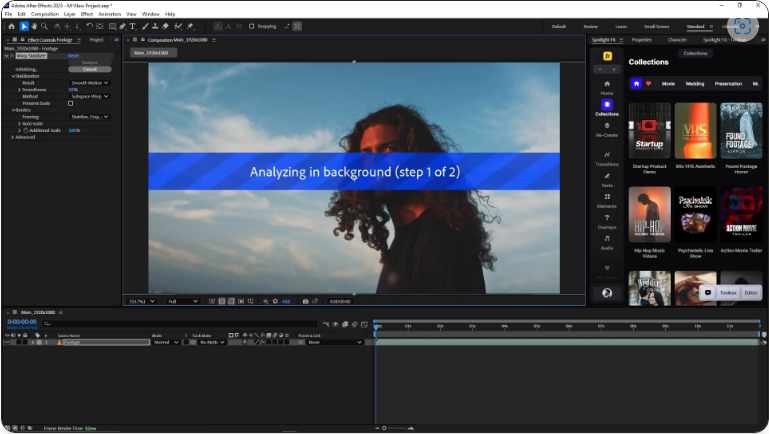Pick the Puppet Pin tool
The width and height of the screenshot is (769, 434).
190,26
